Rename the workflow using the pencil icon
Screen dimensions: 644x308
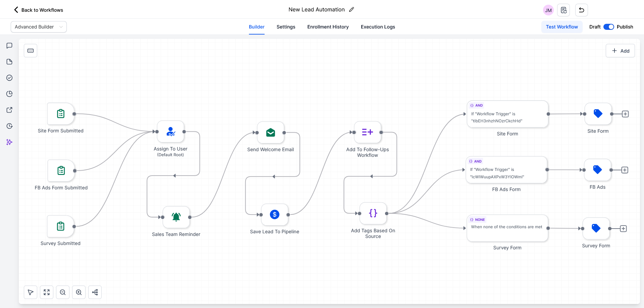pos(352,9)
